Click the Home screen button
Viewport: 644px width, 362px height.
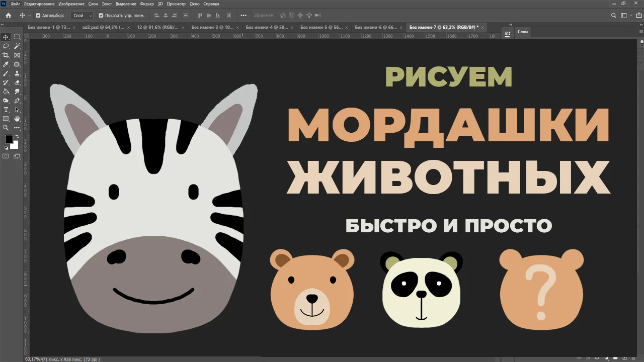[x=8, y=16]
